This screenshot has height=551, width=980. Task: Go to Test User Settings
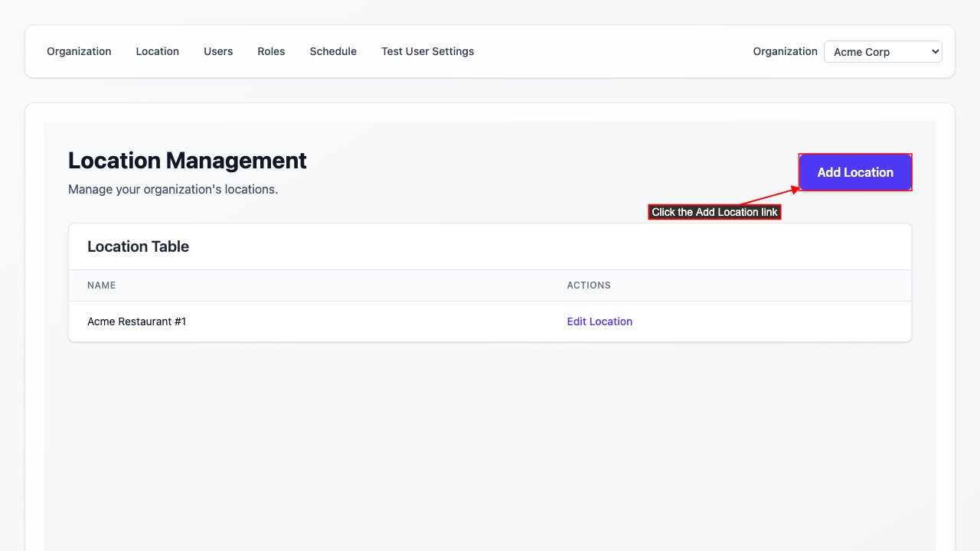tap(427, 51)
